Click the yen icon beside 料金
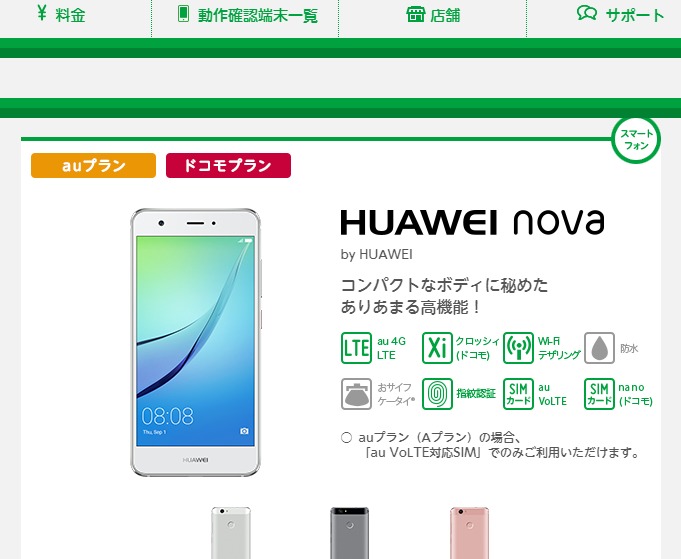681x559 pixels. coord(42,13)
